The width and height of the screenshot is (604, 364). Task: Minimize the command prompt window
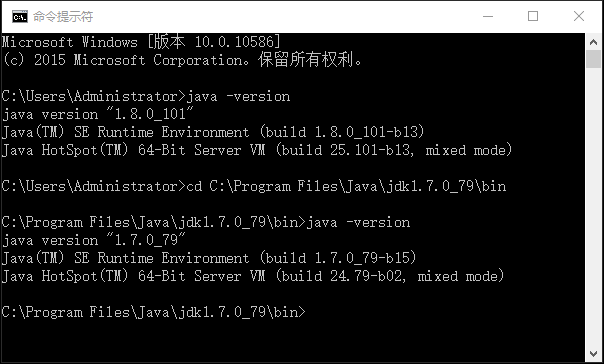click(488, 16)
